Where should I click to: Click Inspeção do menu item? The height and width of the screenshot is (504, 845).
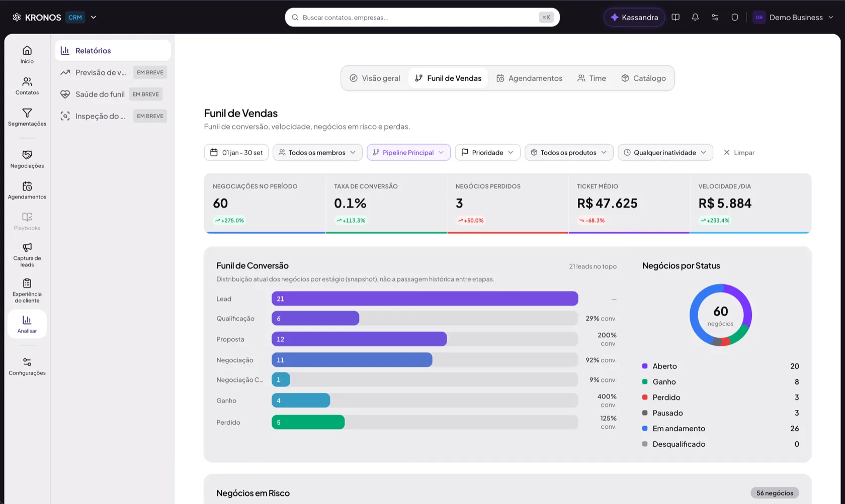click(113, 116)
